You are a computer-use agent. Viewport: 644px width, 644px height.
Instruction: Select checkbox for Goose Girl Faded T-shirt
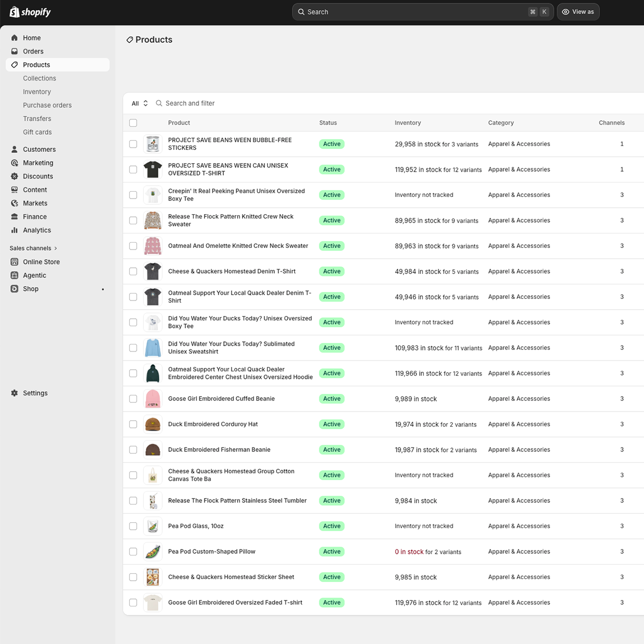point(133,603)
